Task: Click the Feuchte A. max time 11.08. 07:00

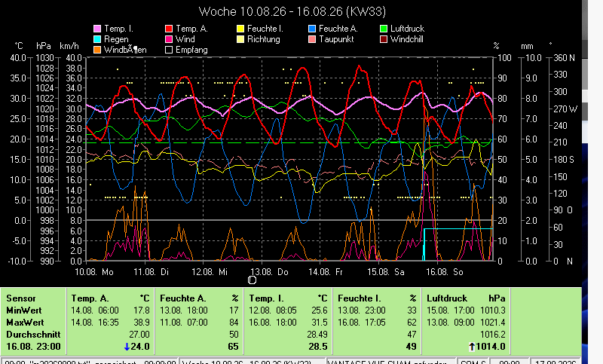Action: [x=183, y=323]
